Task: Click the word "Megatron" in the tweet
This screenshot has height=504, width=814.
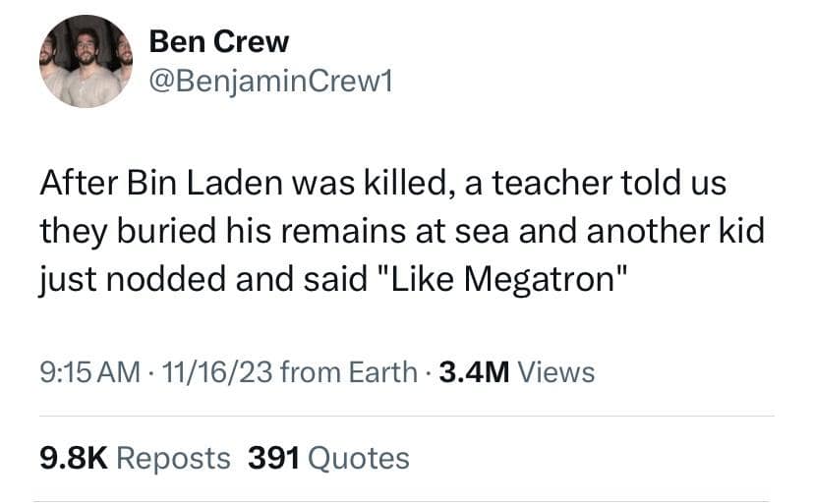Action: 552,278
